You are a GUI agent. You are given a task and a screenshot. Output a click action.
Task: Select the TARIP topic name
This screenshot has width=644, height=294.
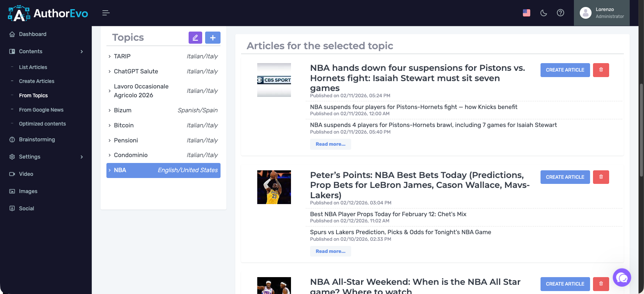[x=122, y=56]
